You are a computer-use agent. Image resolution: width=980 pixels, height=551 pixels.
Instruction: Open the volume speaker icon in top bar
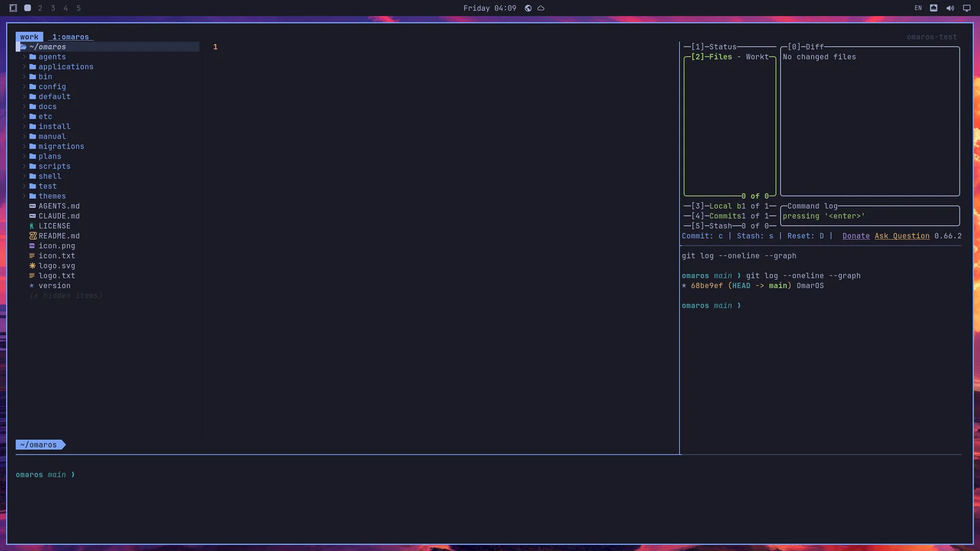[950, 8]
